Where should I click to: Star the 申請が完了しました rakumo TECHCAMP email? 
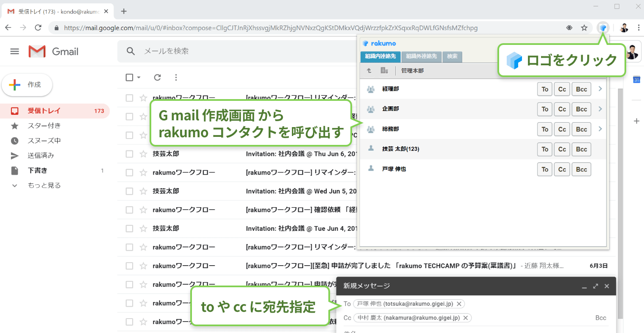pyautogui.click(x=144, y=266)
